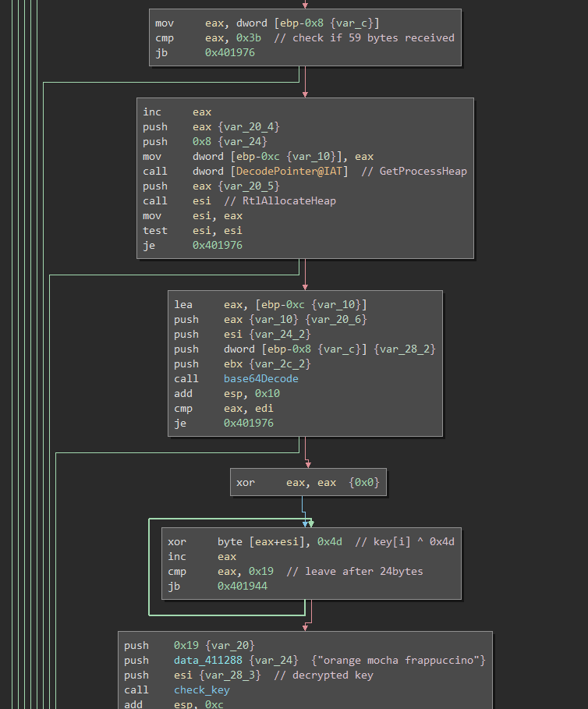Follow the 'je 0x401976' below 'cmp eax, edi'
Viewport: 588px width, 709px height.
[224, 424]
